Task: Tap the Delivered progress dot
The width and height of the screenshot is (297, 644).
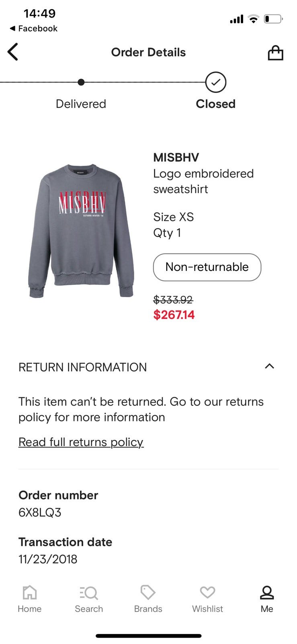Action: [x=81, y=82]
